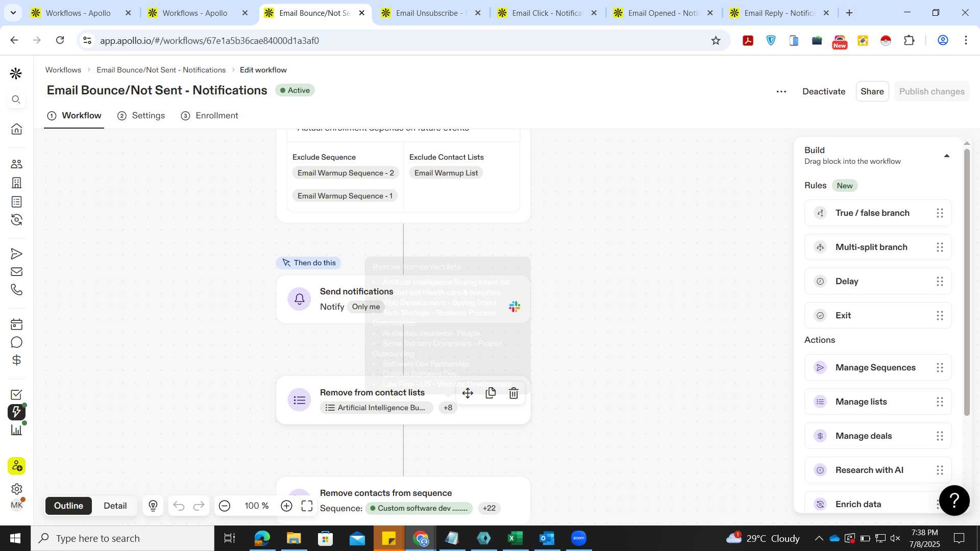Open the browser tab list dropdown
The image size is (980, 551).
pos(13,13)
